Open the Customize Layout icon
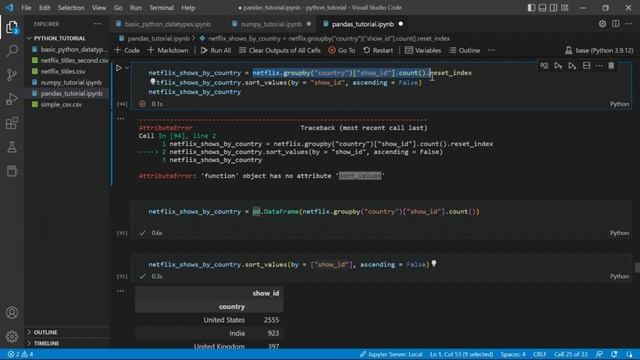640x360 pixels. pos(565,8)
